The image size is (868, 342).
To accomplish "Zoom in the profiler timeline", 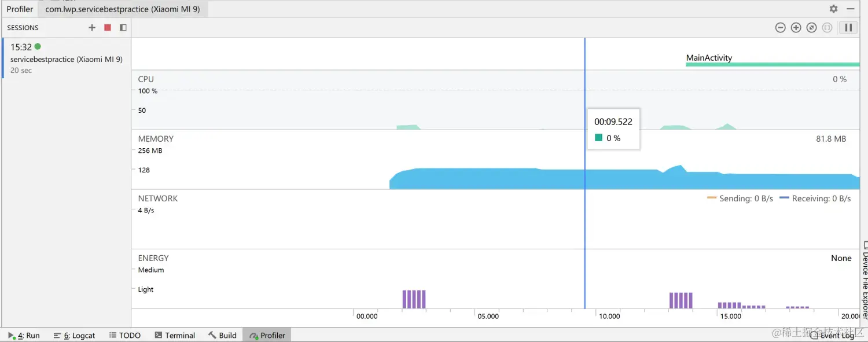I will coord(796,28).
